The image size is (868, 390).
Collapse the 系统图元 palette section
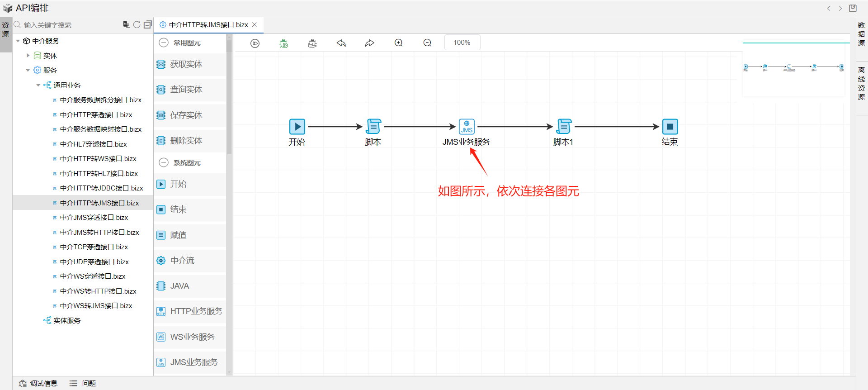click(x=164, y=162)
